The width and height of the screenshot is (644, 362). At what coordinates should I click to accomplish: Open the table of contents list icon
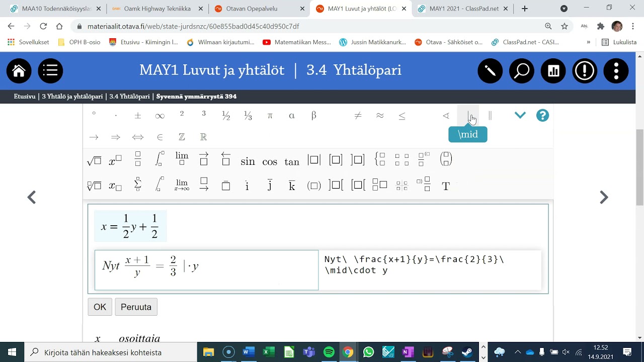click(x=50, y=71)
